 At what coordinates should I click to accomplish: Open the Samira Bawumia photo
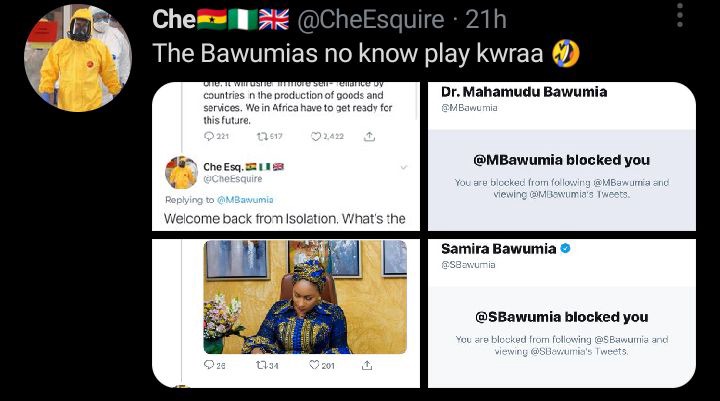[x=305, y=297]
